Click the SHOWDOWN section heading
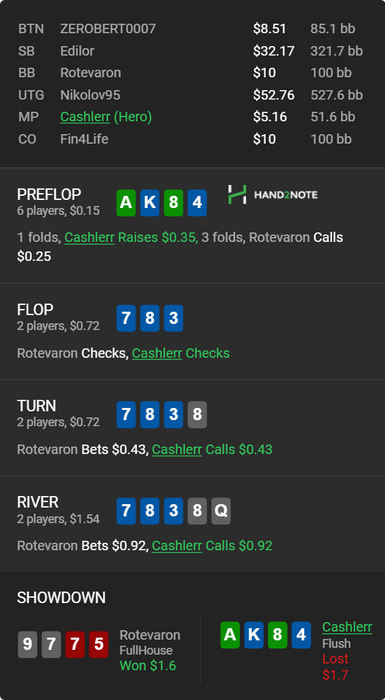This screenshot has width=385, height=700. pyautogui.click(x=61, y=598)
